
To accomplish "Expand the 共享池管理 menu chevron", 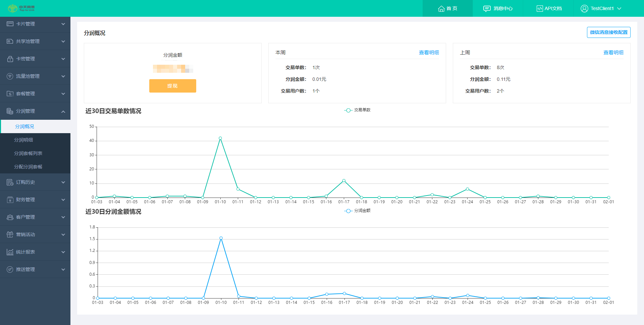I will [63, 42].
